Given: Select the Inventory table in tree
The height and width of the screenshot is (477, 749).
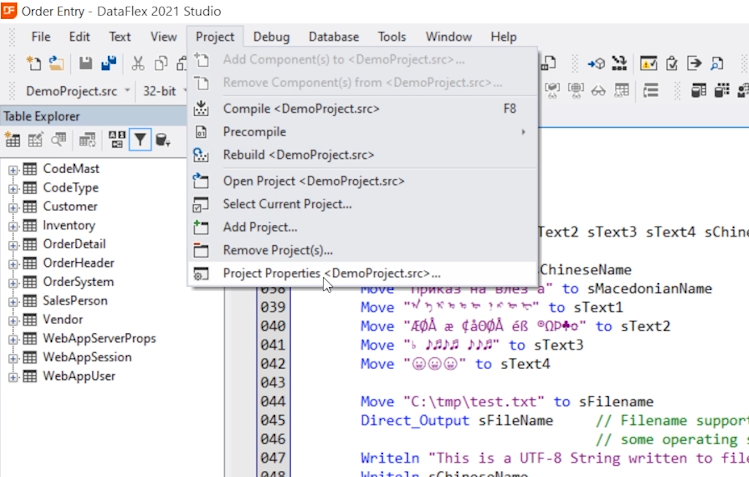Looking at the screenshot, I should (68, 226).
